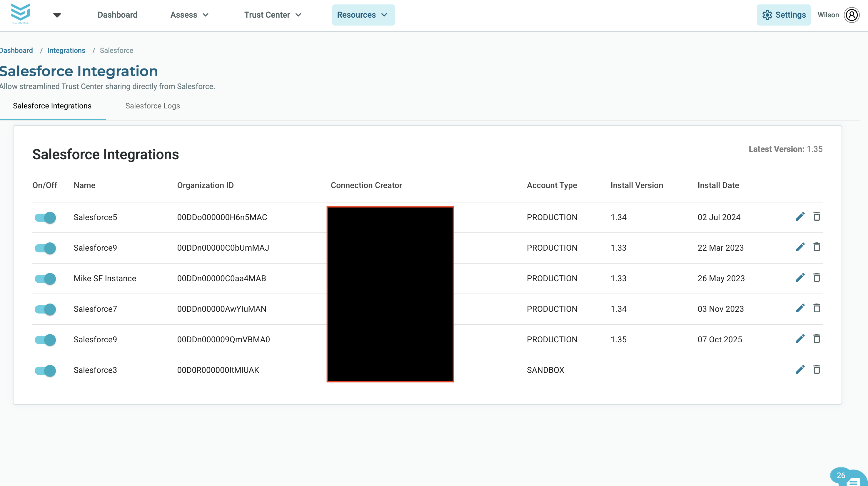Screen dimensions: 868x486
Task: Delete the Salesforce3 sandbox integration
Action: (817, 369)
